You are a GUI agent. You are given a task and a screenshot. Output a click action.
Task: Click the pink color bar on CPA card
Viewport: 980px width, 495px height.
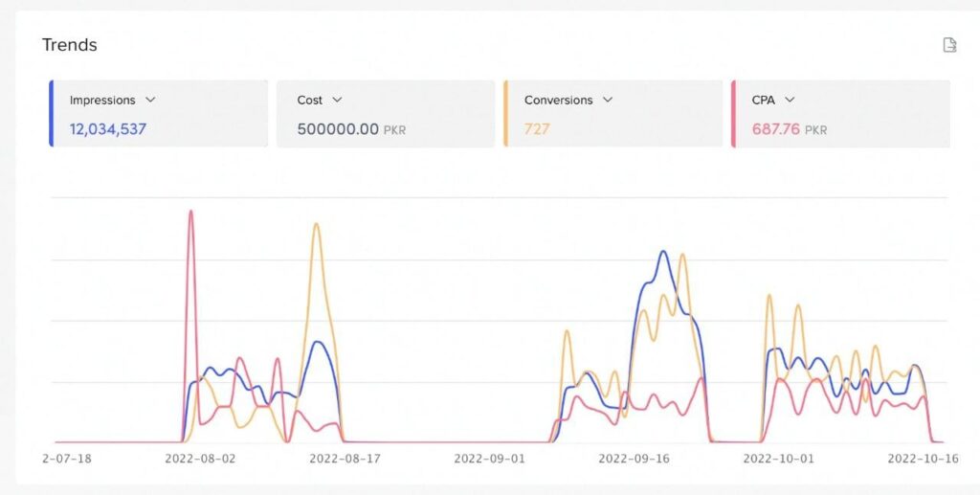(733, 113)
